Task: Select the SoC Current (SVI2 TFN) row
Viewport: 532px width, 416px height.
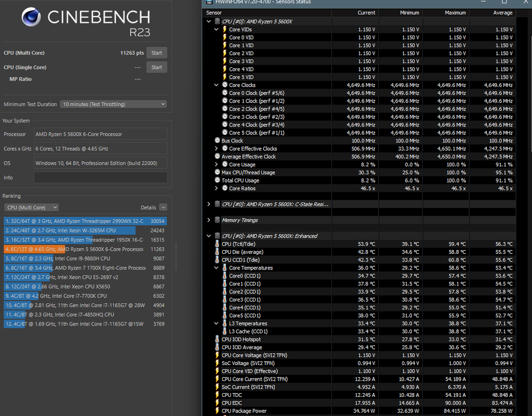Action: click(359, 387)
